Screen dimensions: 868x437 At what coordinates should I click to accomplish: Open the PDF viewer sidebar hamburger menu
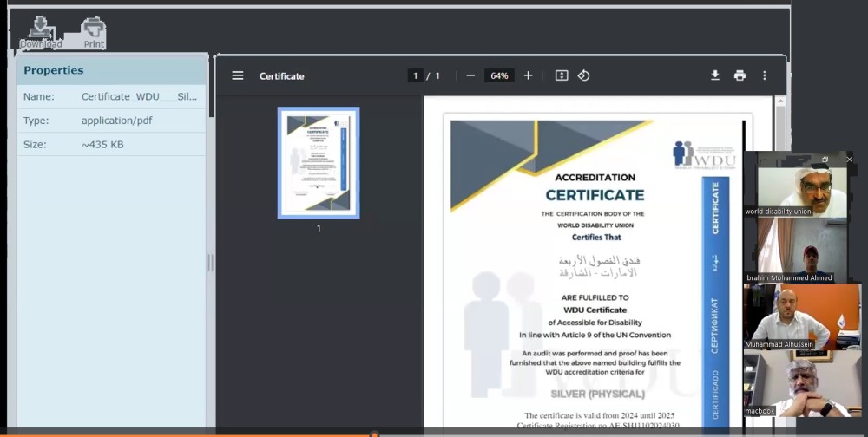[x=238, y=75]
